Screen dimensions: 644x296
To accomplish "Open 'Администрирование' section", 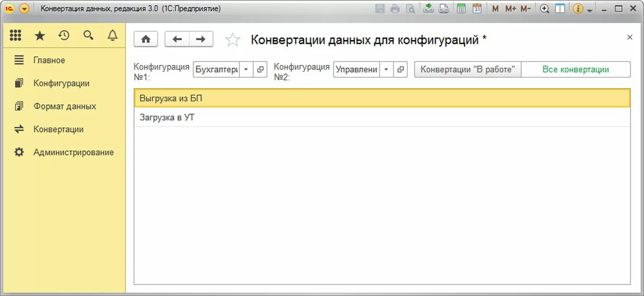I will 74,152.
